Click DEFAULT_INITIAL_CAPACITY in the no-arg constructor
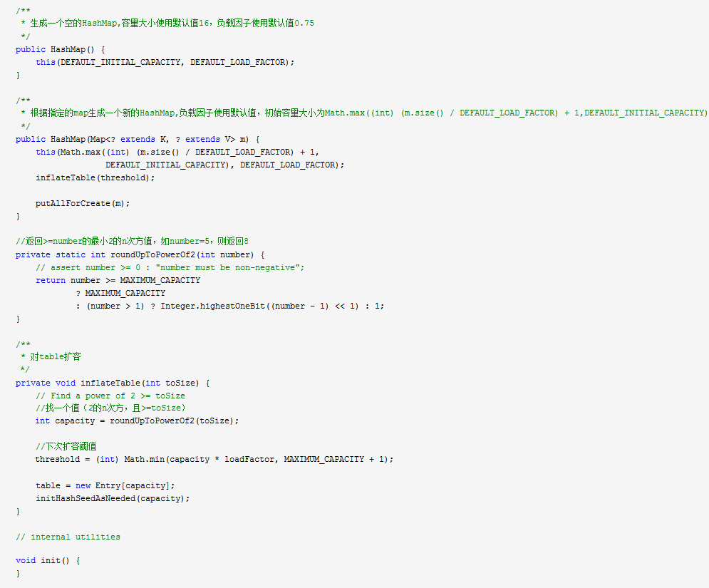This screenshot has width=709, height=588. (x=120, y=63)
